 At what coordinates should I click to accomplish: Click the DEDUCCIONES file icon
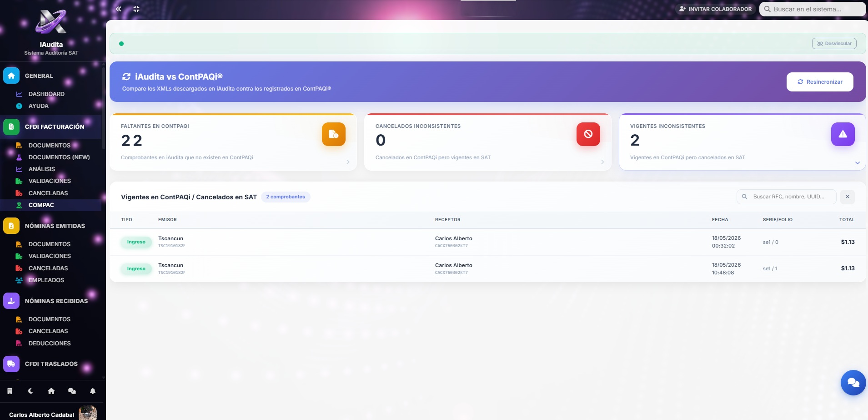coord(19,344)
